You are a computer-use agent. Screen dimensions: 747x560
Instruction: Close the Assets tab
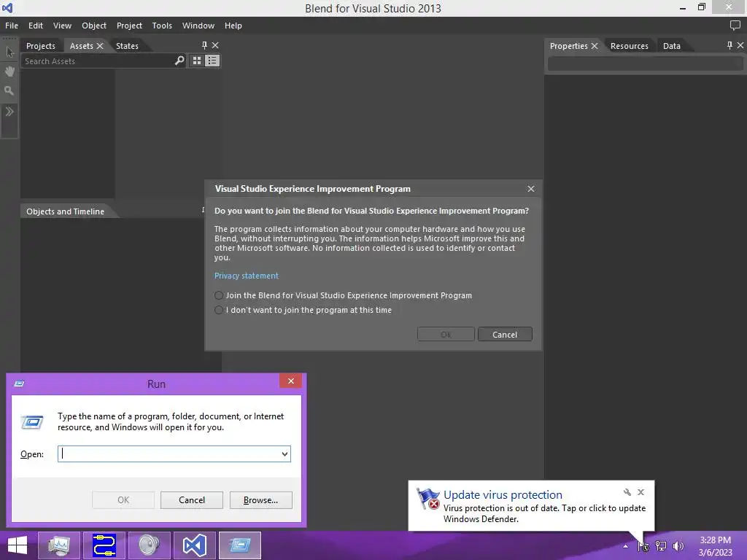click(x=99, y=46)
